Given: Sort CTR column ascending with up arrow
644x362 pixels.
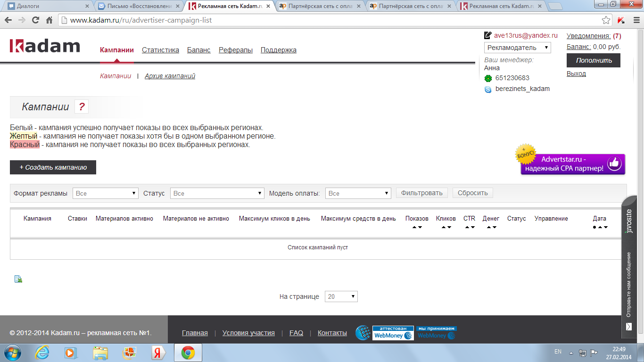Looking at the screenshot, I should (x=467, y=227).
